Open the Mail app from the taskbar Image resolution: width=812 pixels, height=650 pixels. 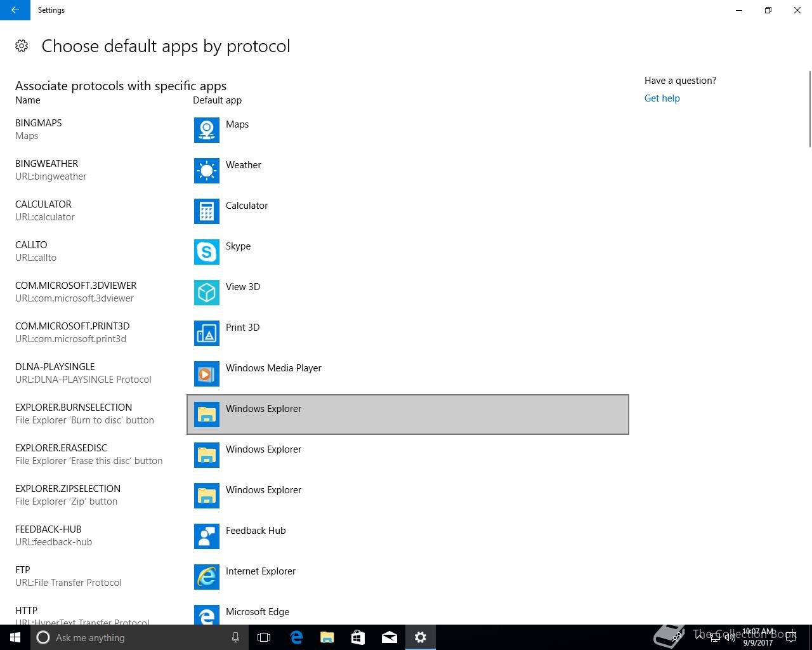390,637
